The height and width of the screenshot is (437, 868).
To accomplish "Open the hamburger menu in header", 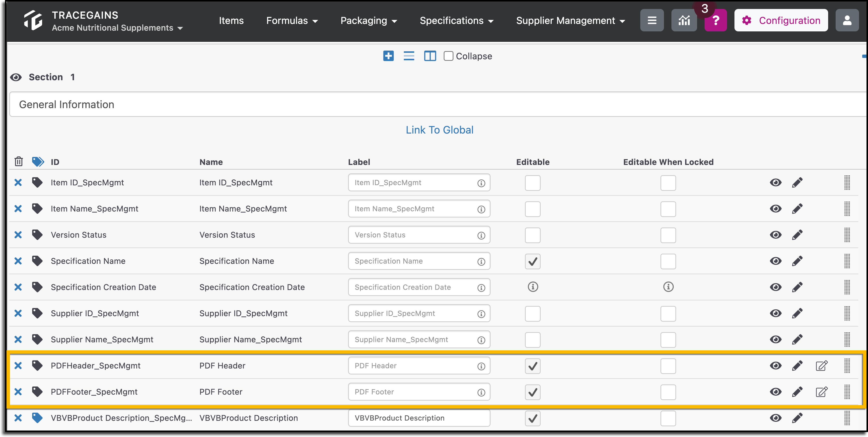I will (652, 20).
